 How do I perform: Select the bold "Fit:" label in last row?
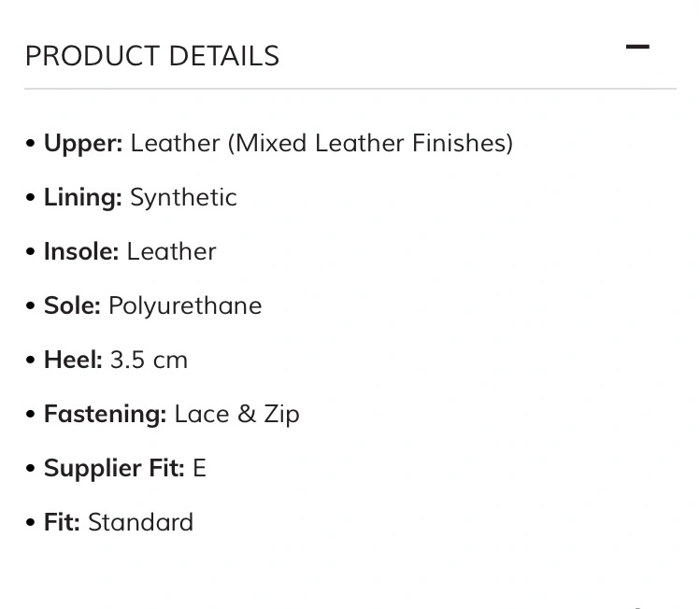(x=62, y=522)
